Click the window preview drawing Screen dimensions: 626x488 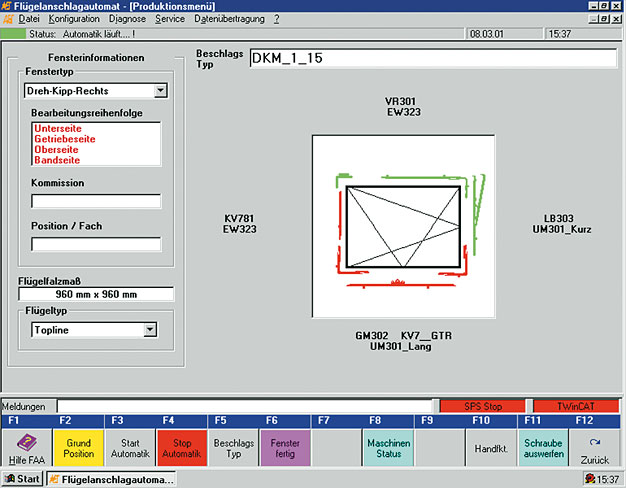click(x=403, y=227)
